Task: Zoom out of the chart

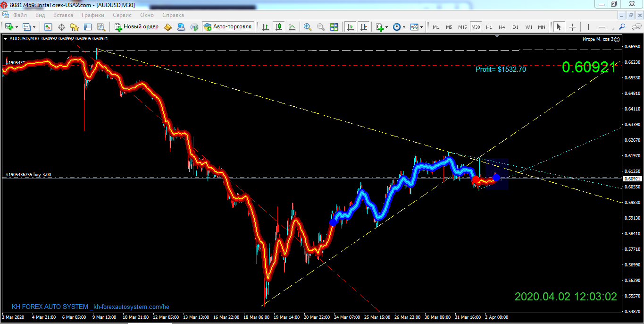Action: pos(321,27)
